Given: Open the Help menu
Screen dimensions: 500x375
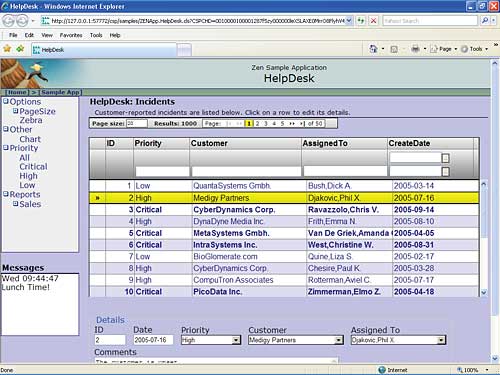Looking at the screenshot, I should pyautogui.click(x=115, y=35).
